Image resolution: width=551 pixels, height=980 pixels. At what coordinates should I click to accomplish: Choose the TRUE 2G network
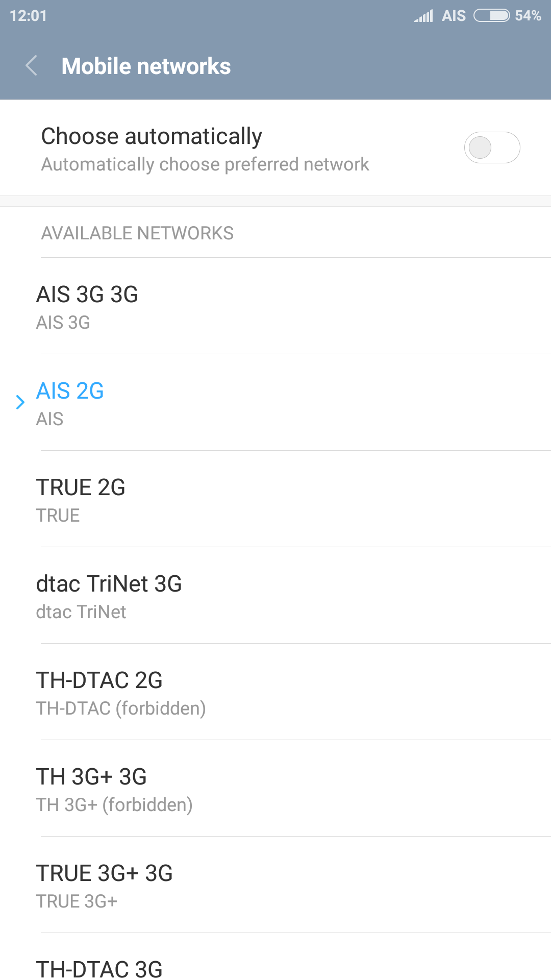(275, 500)
